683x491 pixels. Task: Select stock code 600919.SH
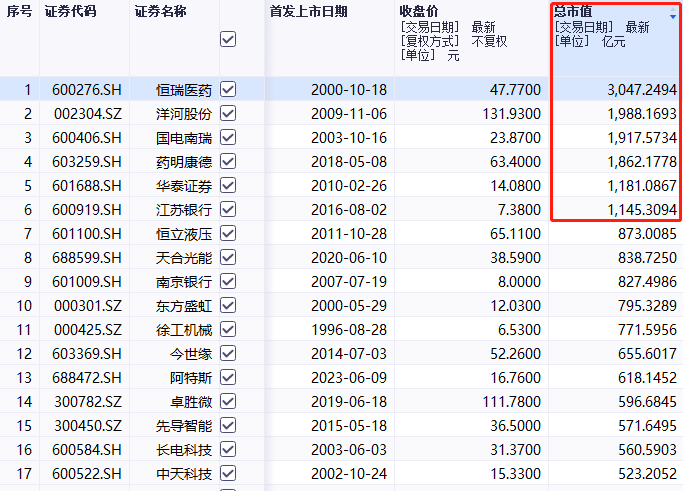(87, 210)
